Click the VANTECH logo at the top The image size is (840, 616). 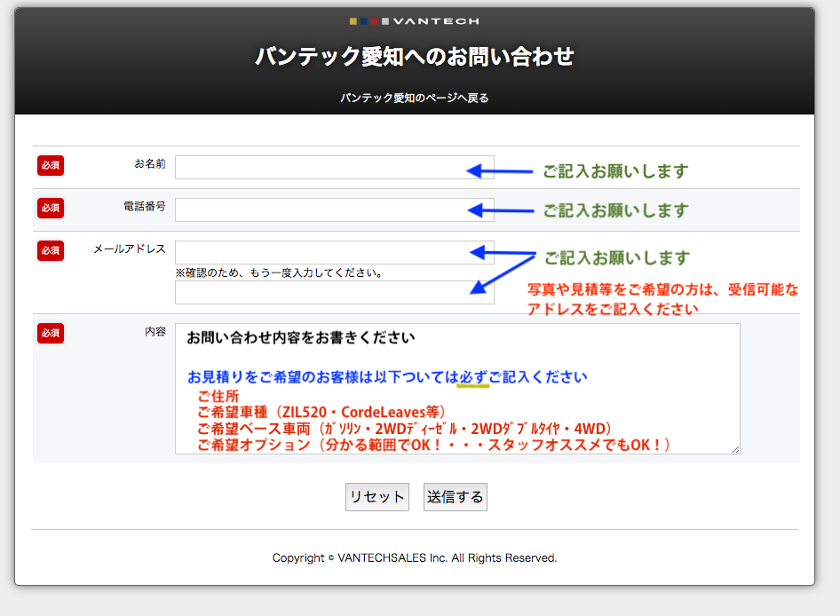414,20
